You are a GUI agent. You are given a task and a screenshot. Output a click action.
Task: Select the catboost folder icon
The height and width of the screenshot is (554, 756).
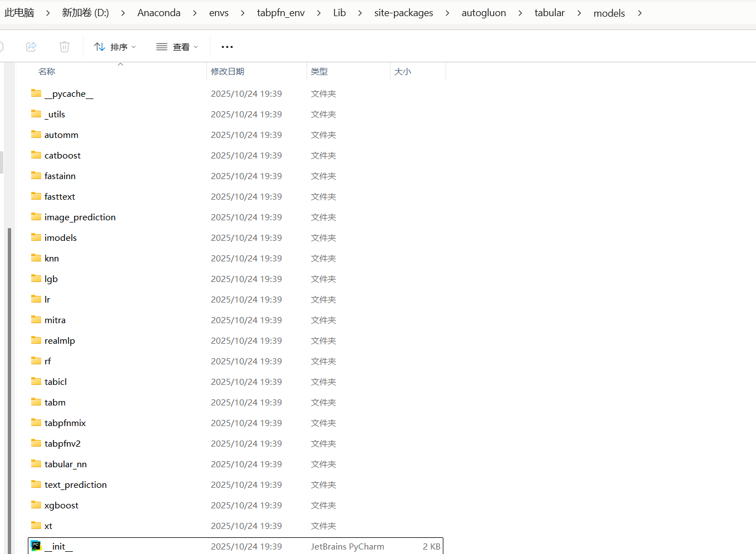[x=36, y=155]
